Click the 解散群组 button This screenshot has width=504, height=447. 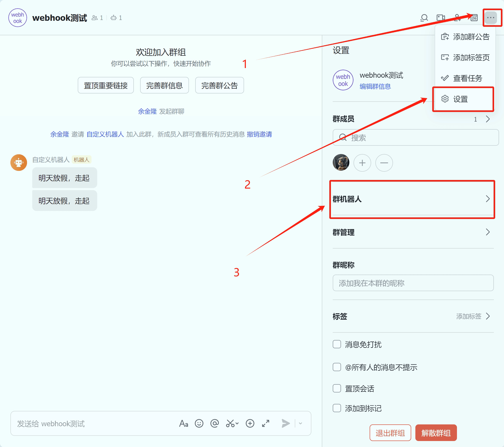[436, 433]
